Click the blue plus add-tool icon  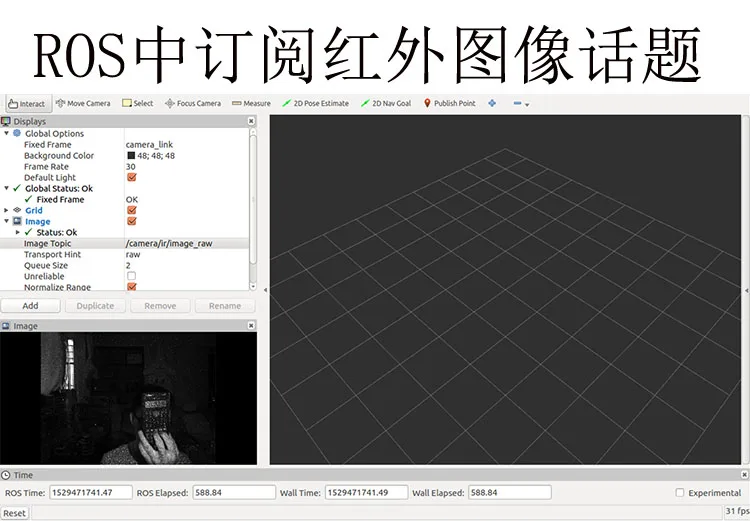point(492,103)
